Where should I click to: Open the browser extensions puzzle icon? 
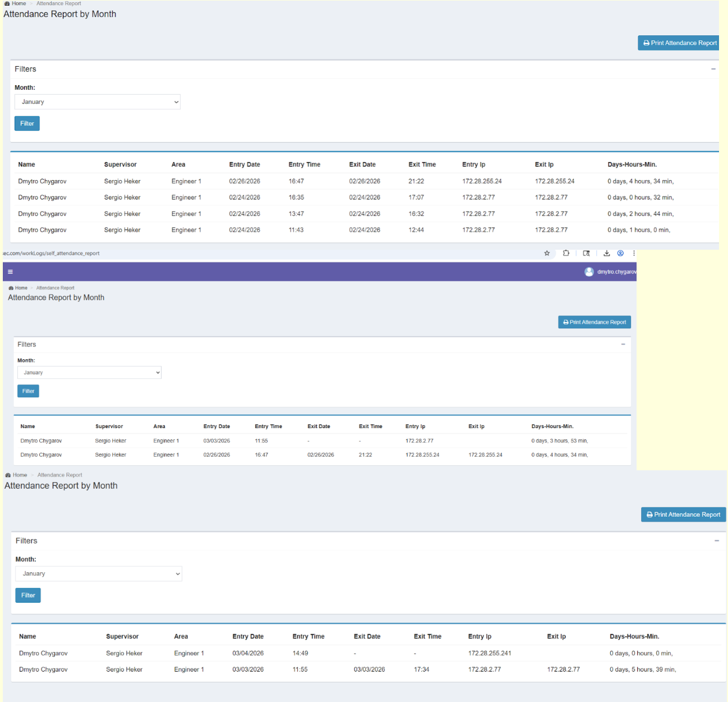[x=566, y=253]
